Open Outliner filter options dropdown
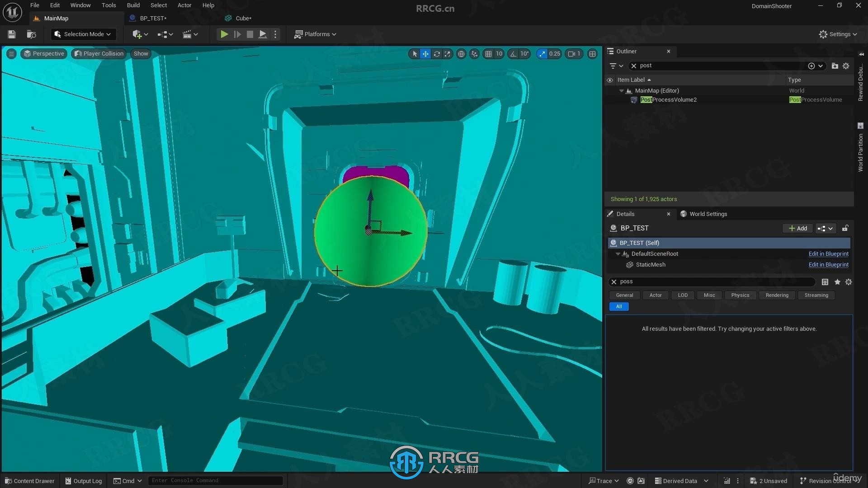Screen dimensions: 868x488 pos(616,66)
